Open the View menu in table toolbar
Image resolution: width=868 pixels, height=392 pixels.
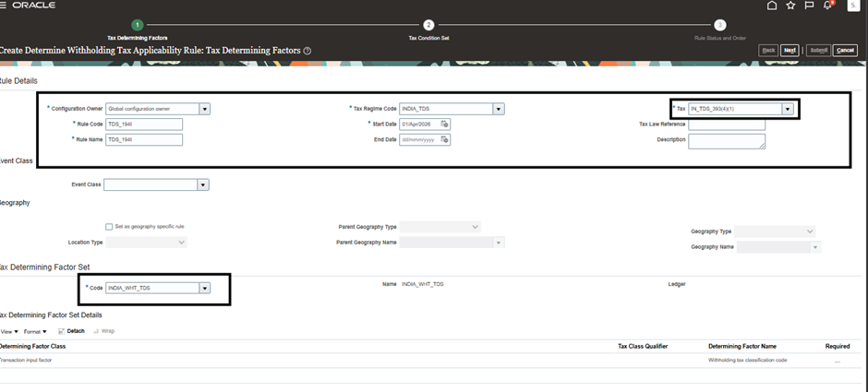(x=9, y=332)
